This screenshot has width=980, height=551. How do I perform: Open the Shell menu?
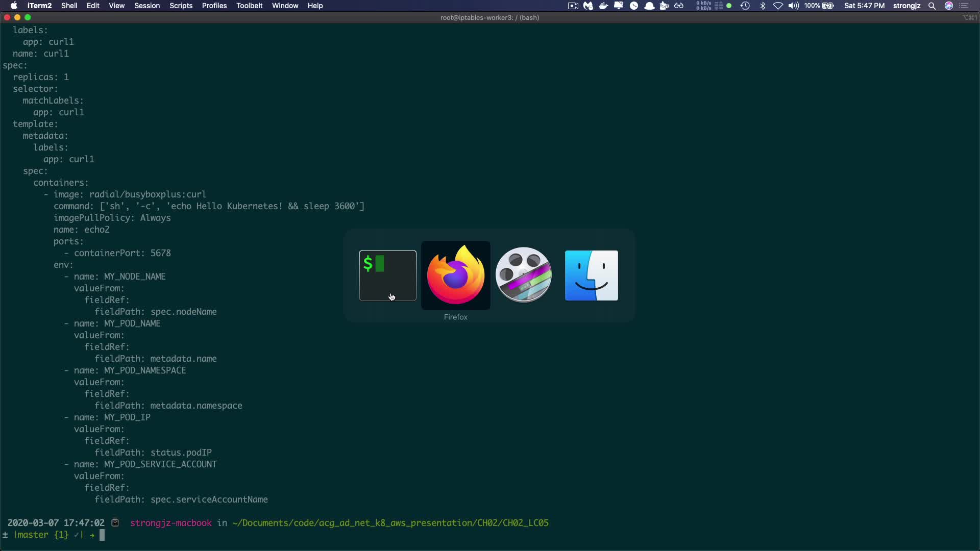[69, 6]
